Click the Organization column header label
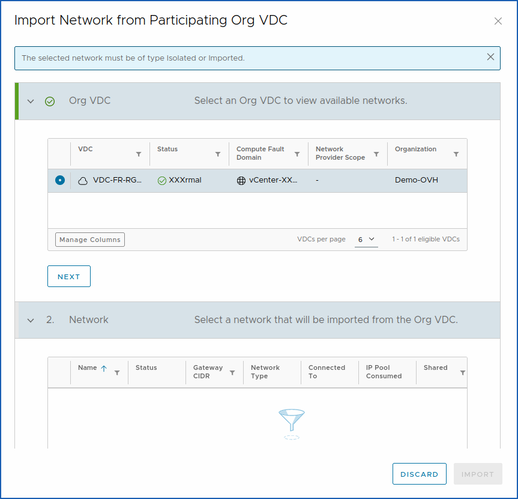The height and width of the screenshot is (499, 518). pos(415,149)
